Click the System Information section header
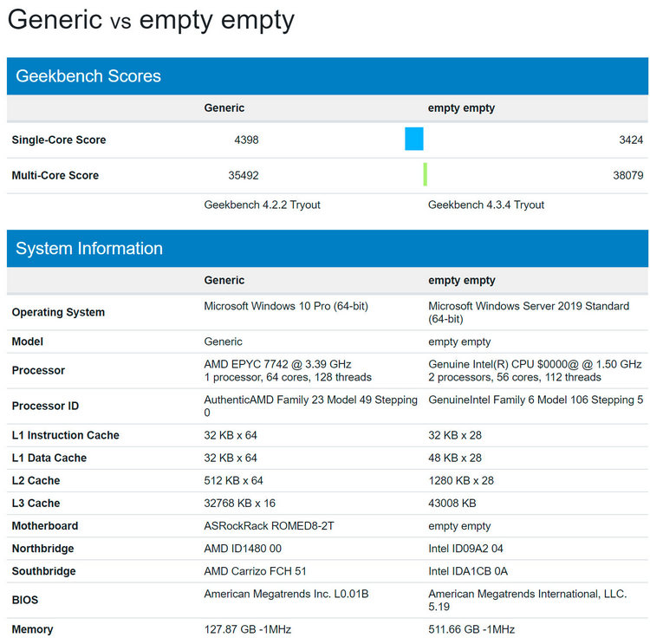The image size is (650, 644). (328, 249)
